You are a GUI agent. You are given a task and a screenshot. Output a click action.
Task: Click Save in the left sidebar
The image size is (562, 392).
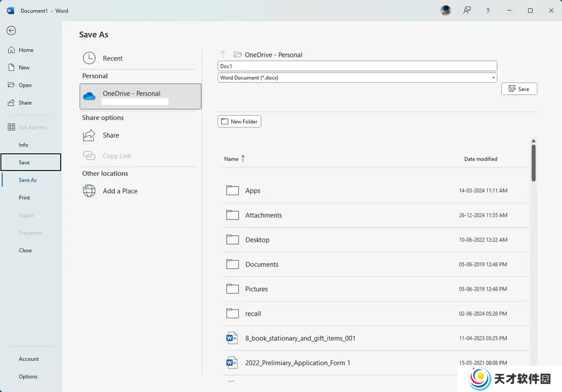pyautogui.click(x=31, y=162)
